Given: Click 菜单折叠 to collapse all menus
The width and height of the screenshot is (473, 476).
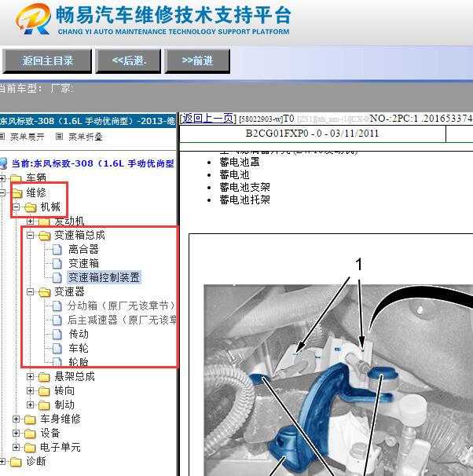Looking at the screenshot, I should [86, 137].
